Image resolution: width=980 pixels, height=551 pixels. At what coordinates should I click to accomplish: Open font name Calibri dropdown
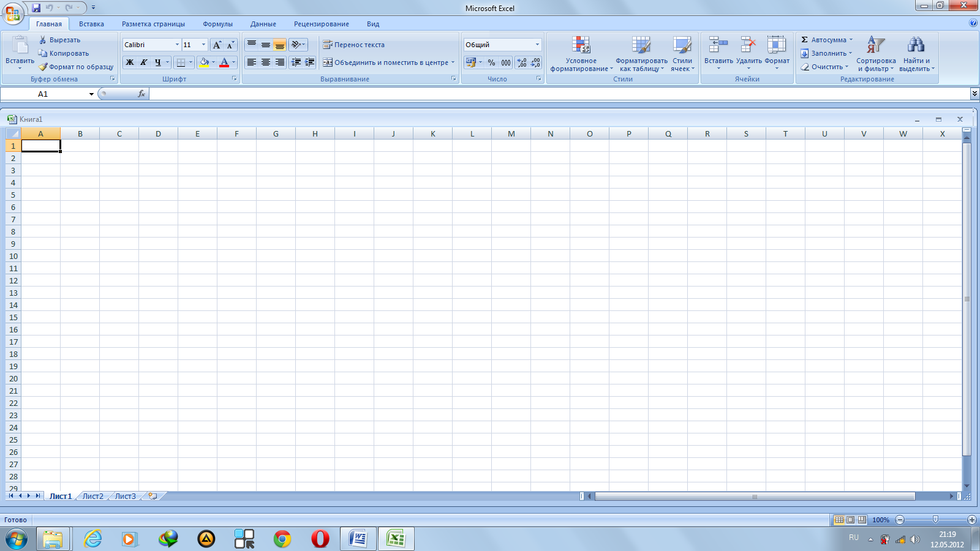(177, 45)
